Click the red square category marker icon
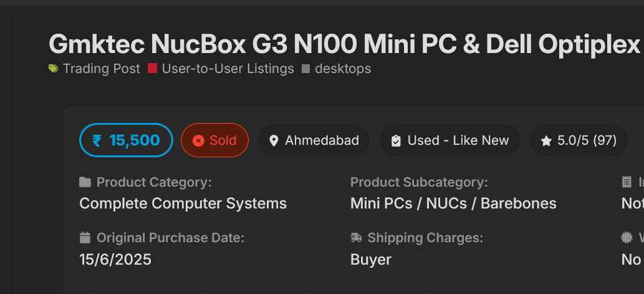This screenshot has width=644, height=294. coord(152,69)
